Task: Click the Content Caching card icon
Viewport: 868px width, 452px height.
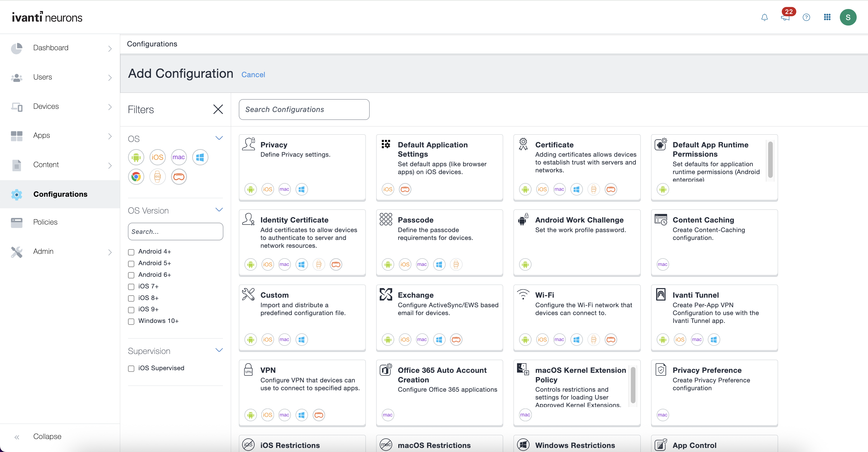Action: [660, 219]
